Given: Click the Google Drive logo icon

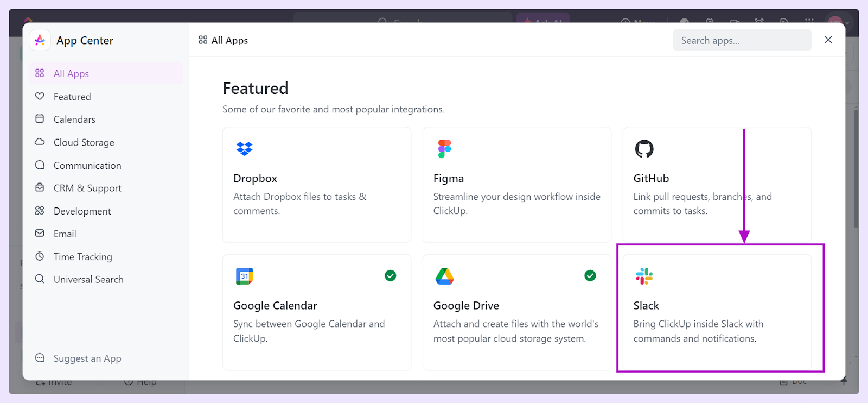Looking at the screenshot, I should point(444,276).
